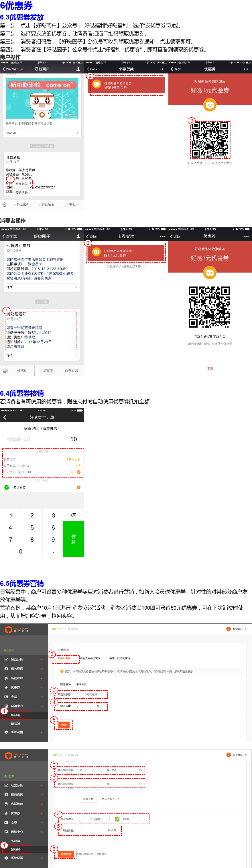Tap the keyboard icon in 好哒圈子 chat bar
252x868 pixels.
5,371
